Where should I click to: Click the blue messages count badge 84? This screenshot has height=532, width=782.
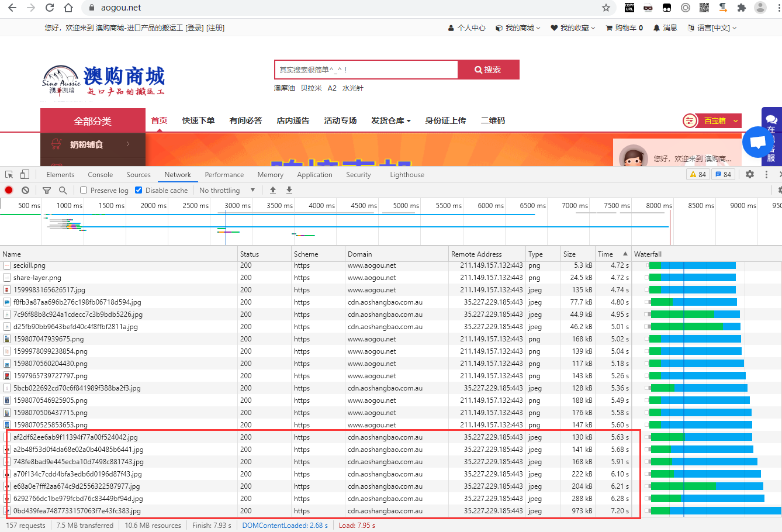click(x=723, y=174)
